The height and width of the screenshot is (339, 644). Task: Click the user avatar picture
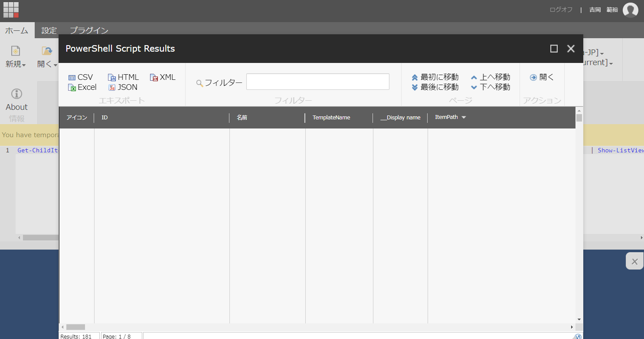630,10
